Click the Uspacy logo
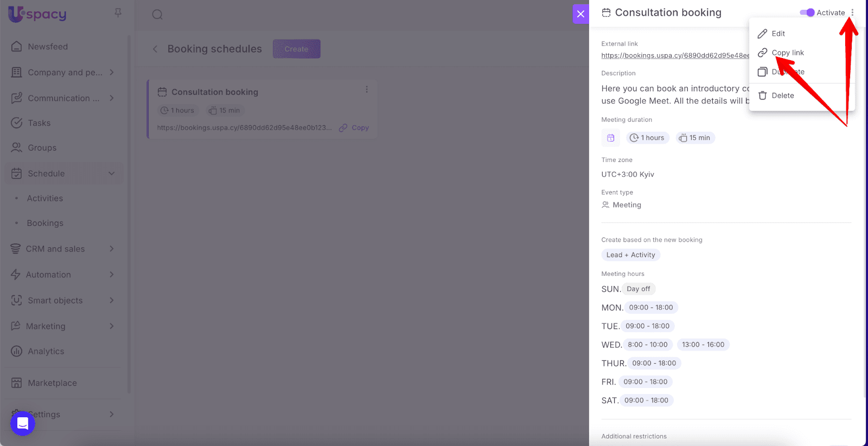 point(37,14)
